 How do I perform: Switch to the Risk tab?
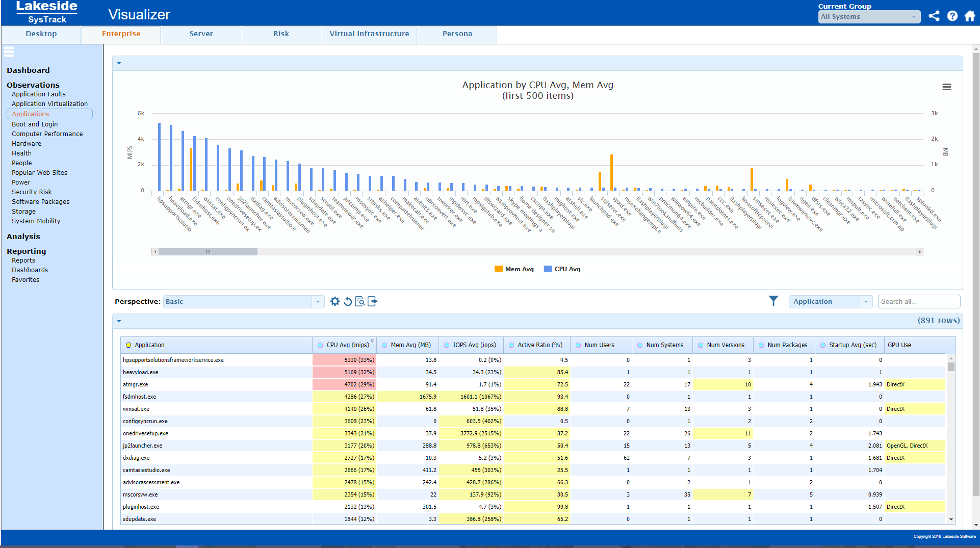coord(281,34)
